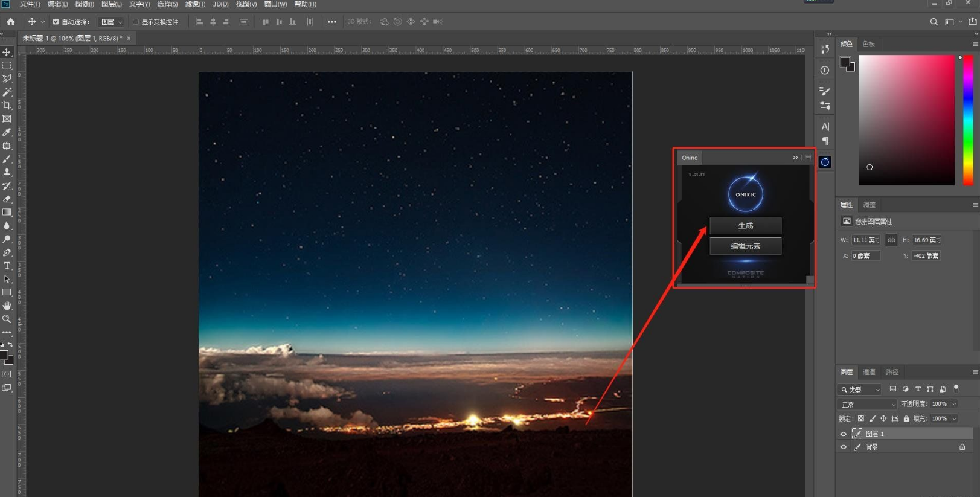The width and height of the screenshot is (980, 497).
Task: Open the 窗口 menu
Action: (x=275, y=4)
